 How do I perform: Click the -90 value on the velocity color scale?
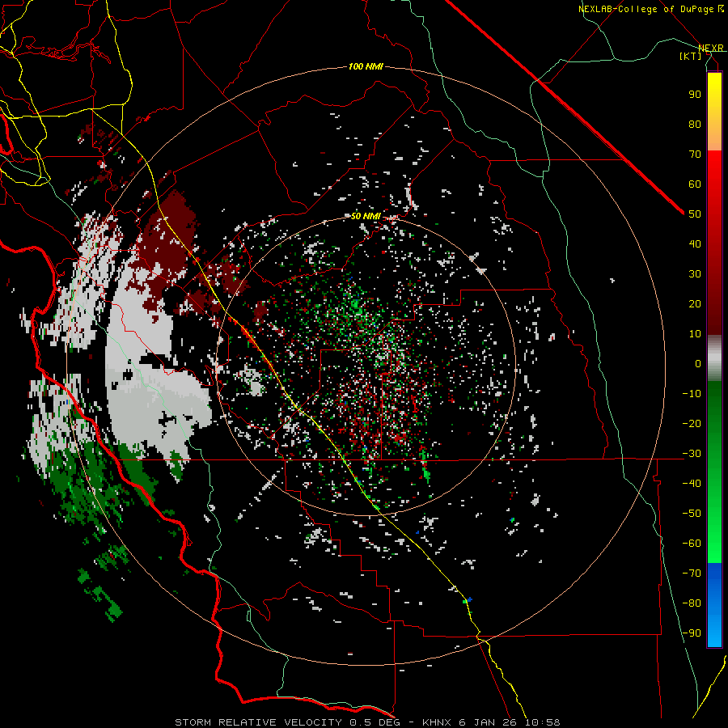(x=692, y=633)
